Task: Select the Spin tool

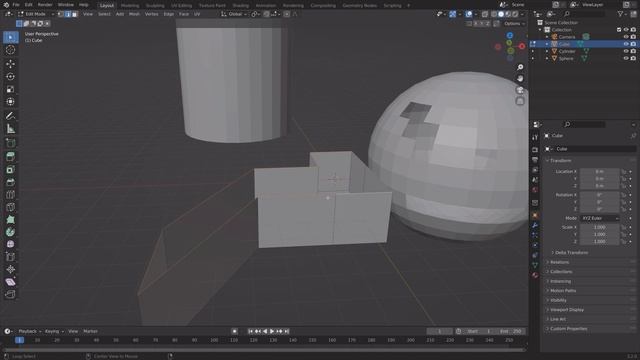Action: tap(11, 232)
